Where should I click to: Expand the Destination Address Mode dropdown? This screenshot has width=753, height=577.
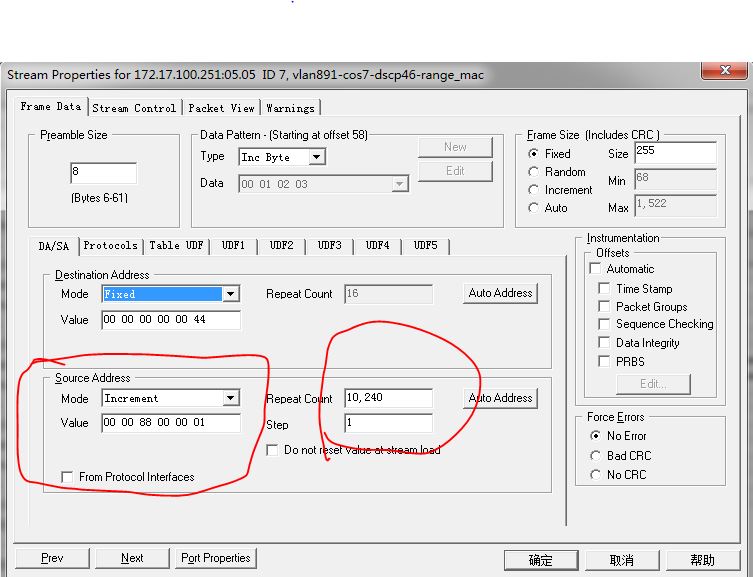[231, 294]
